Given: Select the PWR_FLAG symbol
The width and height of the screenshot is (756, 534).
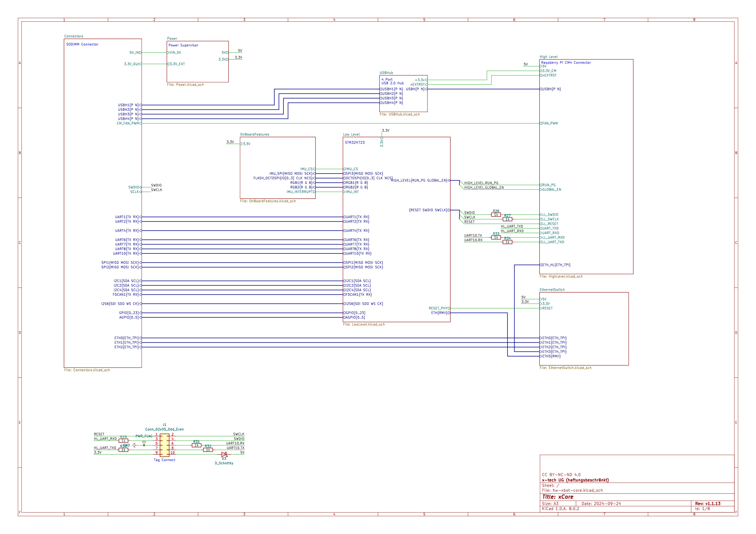Looking at the screenshot, I should [x=144, y=443].
